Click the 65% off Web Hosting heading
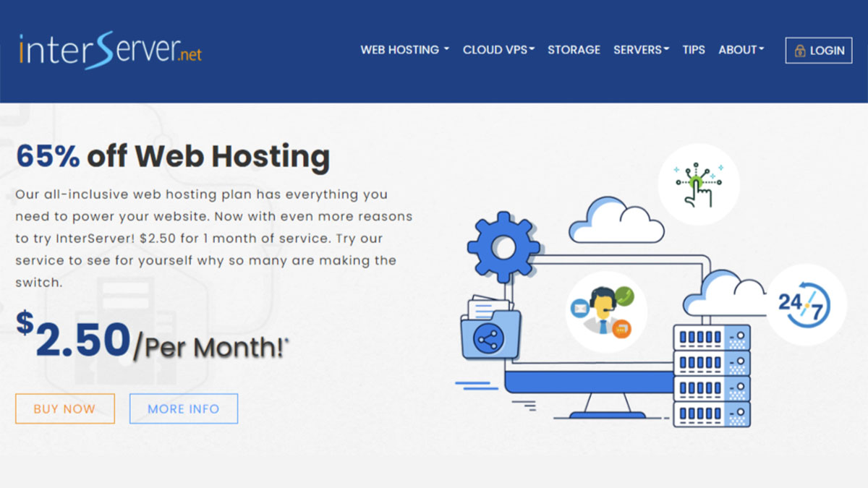 (x=173, y=156)
